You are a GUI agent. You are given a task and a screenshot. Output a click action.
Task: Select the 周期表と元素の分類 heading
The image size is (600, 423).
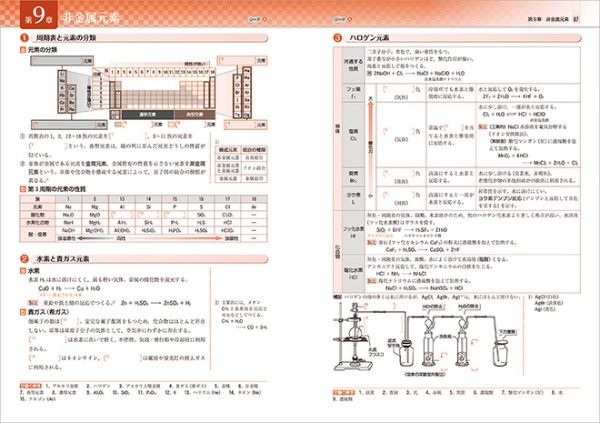tap(66, 38)
